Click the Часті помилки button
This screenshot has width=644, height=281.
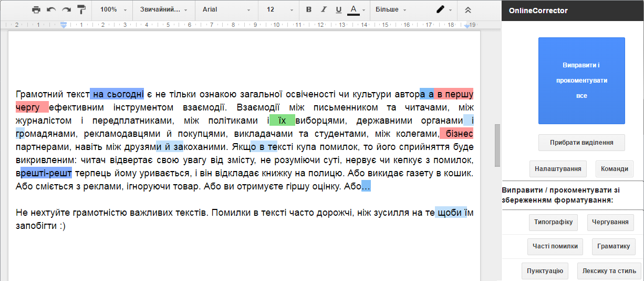click(555, 246)
